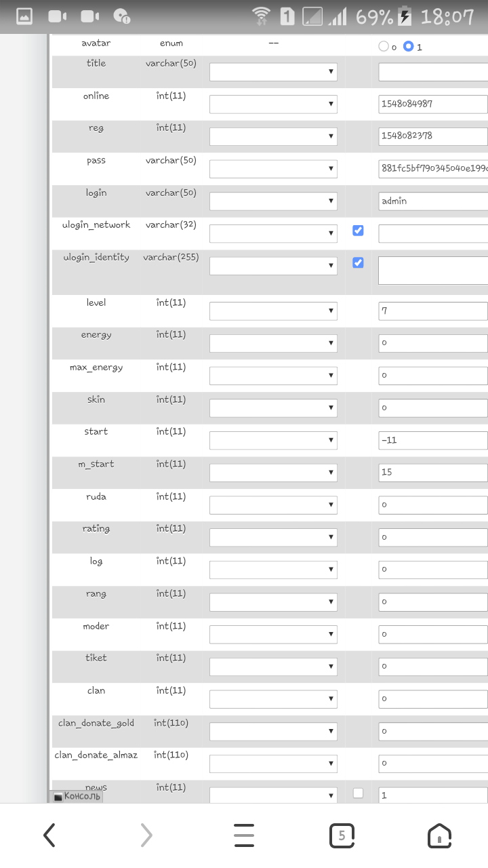
Task: Go to browser home page
Action: pyautogui.click(x=439, y=836)
